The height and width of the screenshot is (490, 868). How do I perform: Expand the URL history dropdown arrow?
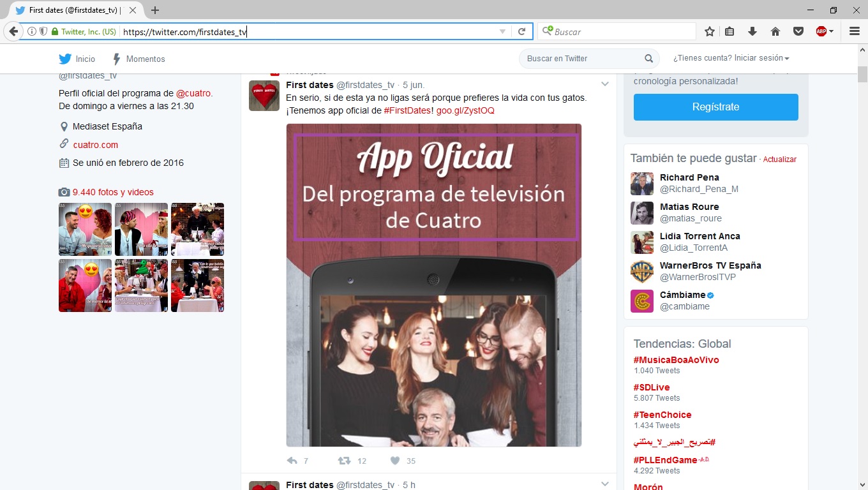502,32
